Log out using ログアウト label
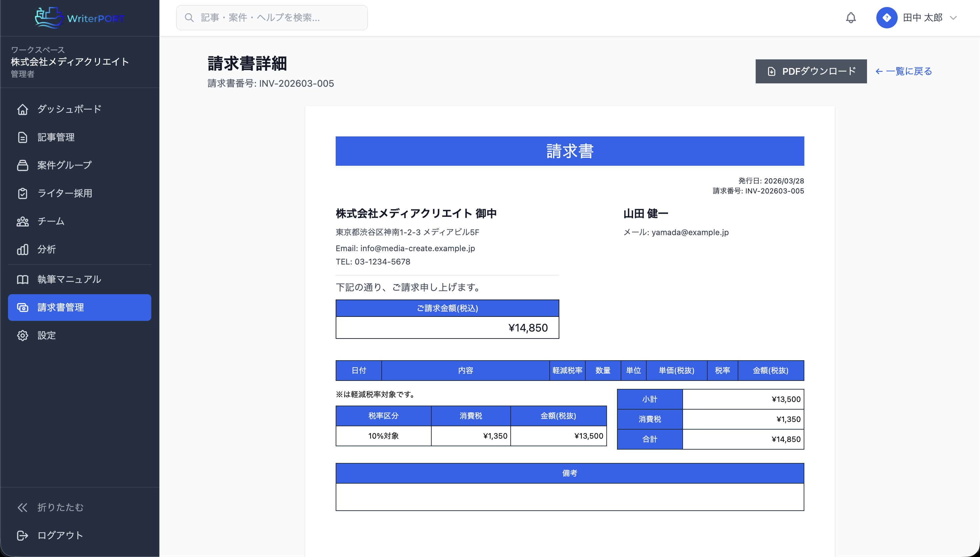Viewport: 980px width, 557px height. coord(60,535)
